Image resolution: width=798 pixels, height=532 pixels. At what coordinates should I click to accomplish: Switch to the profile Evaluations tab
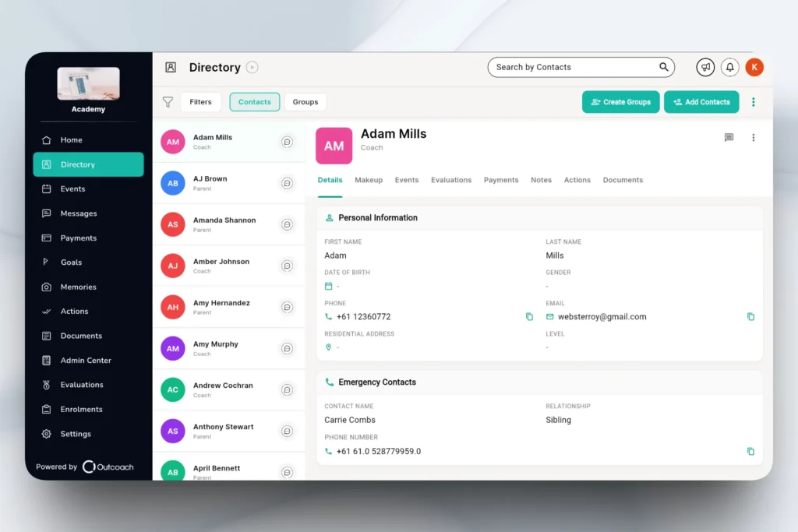(451, 180)
